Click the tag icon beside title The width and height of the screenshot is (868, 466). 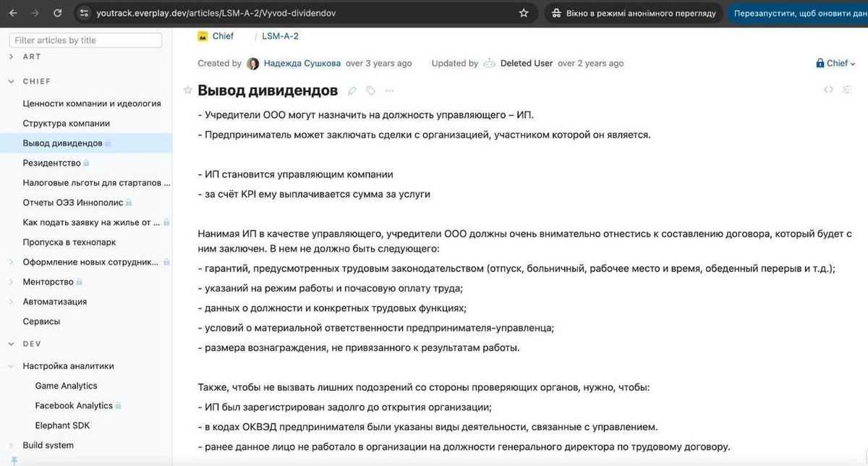pyautogui.click(x=371, y=90)
